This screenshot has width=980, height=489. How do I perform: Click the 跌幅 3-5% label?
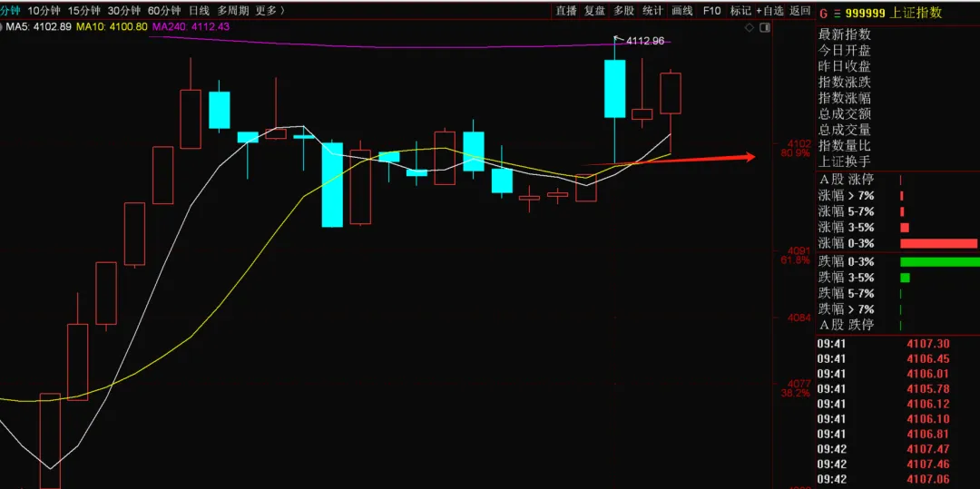[847, 278]
